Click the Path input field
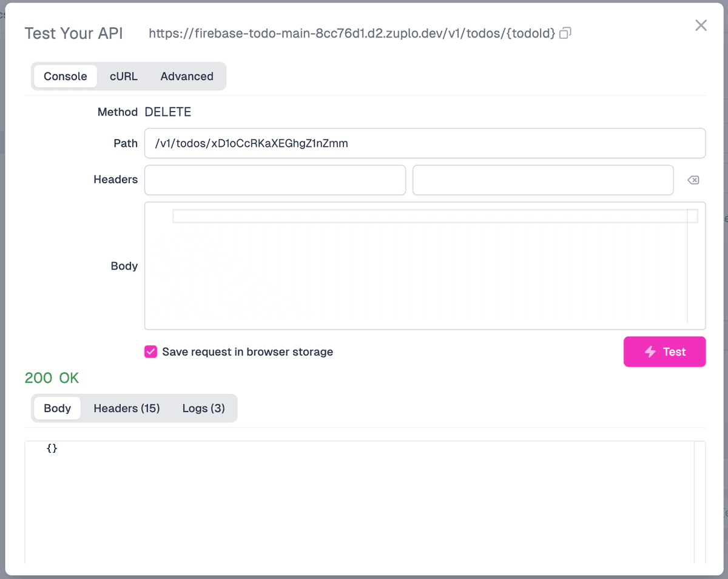 click(x=425, y=143)
